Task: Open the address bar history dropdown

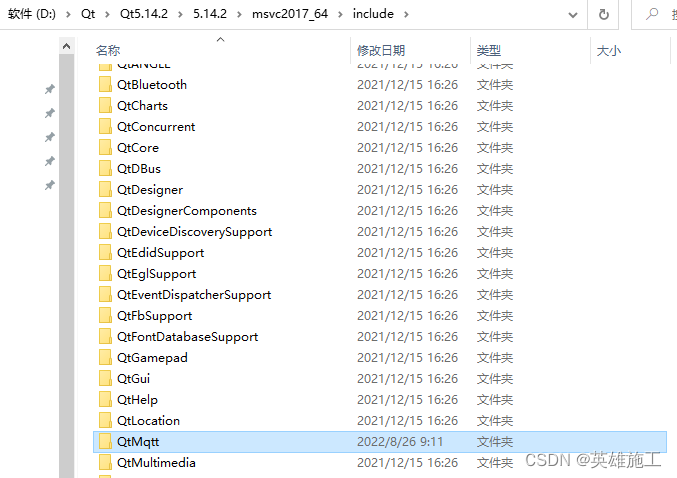Action: (573, 15)
